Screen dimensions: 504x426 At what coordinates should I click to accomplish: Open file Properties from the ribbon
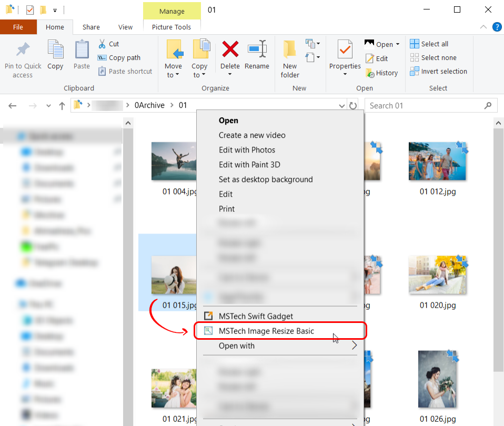[345, 50]
